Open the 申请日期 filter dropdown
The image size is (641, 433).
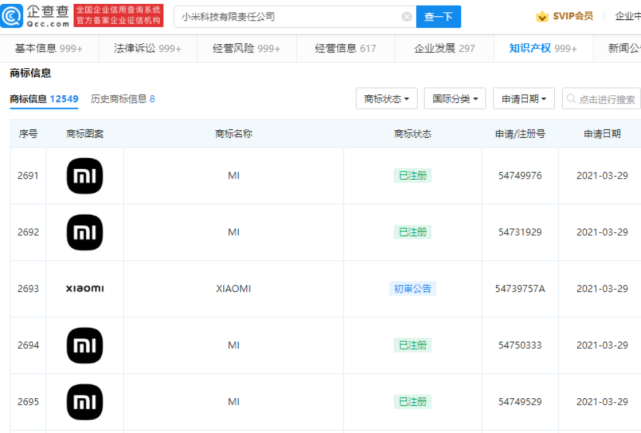click(x=524, y=99)
